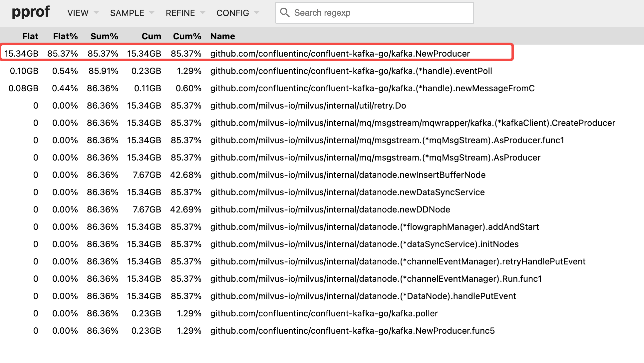Click the Name column header

tap(222, 36)
